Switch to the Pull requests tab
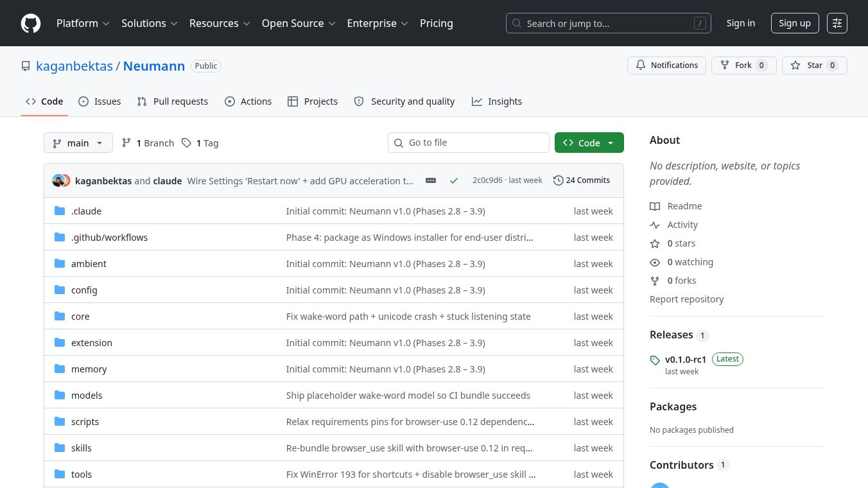The image size is (868, 488). tap(173, 101)
